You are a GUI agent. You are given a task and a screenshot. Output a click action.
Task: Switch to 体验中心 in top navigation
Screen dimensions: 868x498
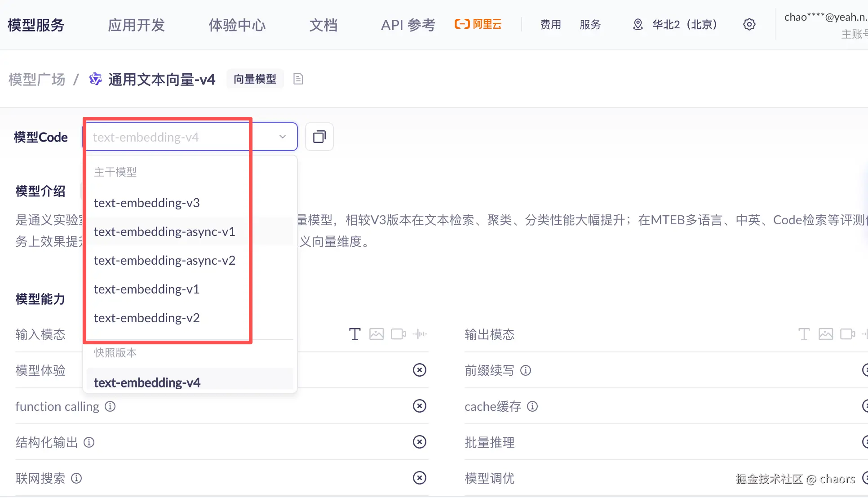pyautogui.click(x=237, y=25)
